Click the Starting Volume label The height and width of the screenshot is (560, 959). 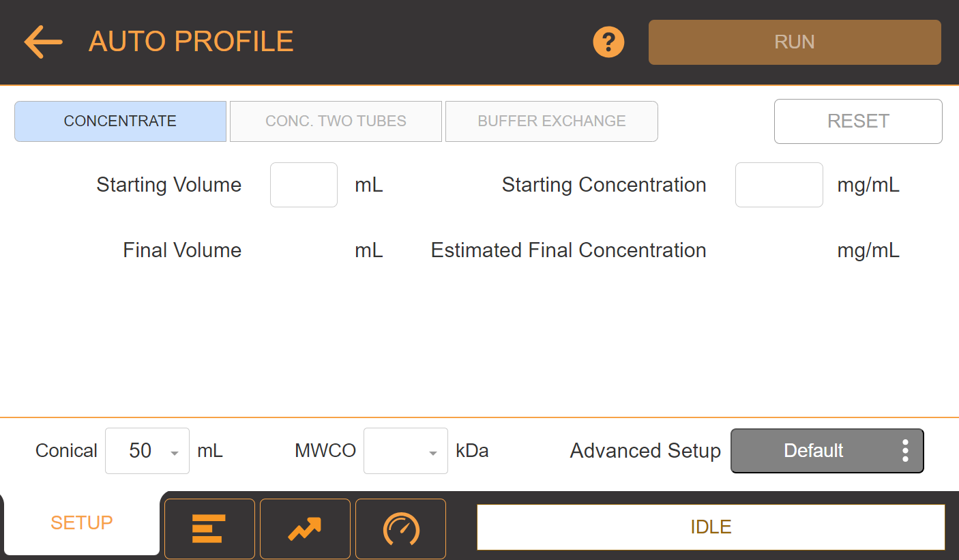[169, 185]
